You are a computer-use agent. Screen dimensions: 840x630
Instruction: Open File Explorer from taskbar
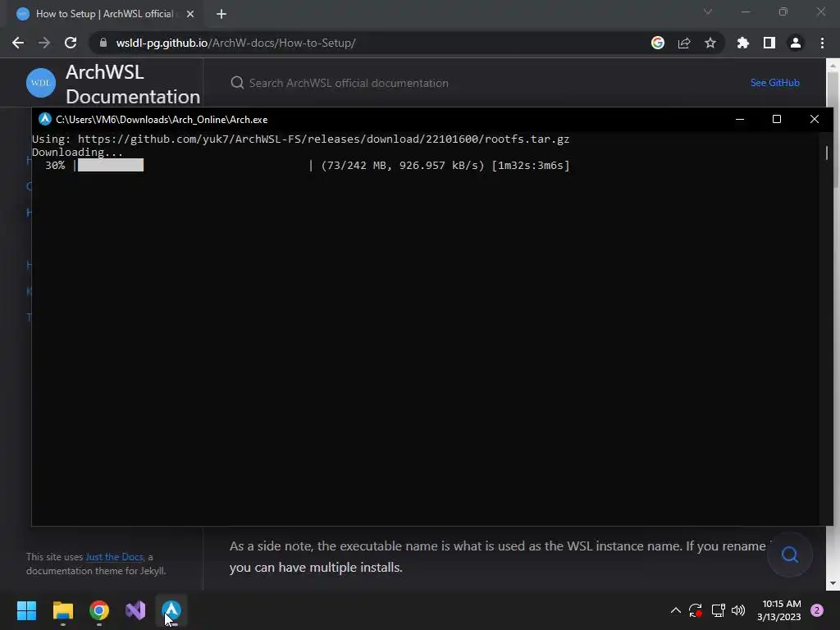62,610
